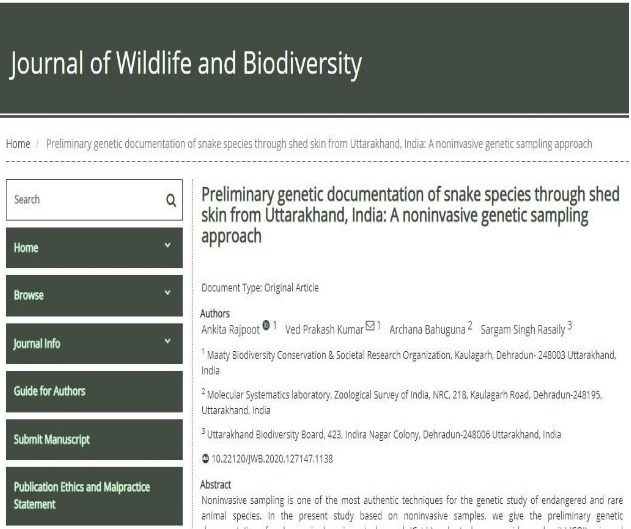
Task: Expand the Home sidebar menu chevron
Action: [x=168, y=247]
